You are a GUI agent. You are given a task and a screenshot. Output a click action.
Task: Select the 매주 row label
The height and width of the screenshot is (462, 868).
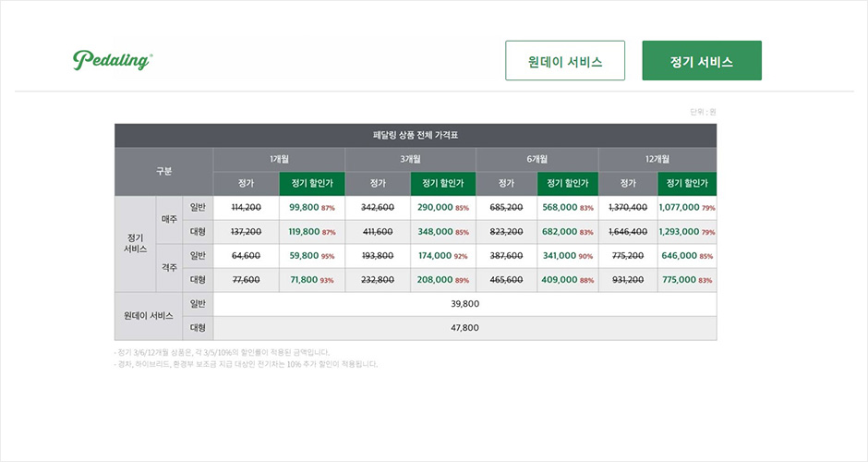tap(170, 220)
